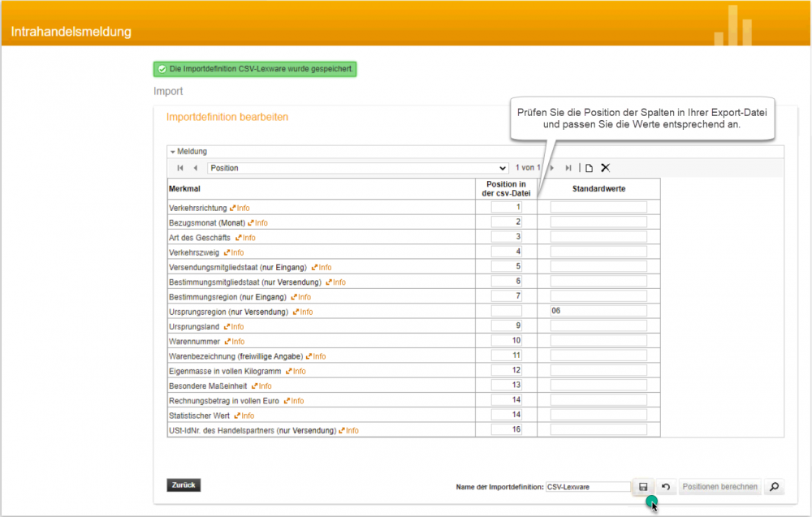Click csv position field for Warenbezeichnung
This screenshot has height=517, width=812.
click(507, 355)
